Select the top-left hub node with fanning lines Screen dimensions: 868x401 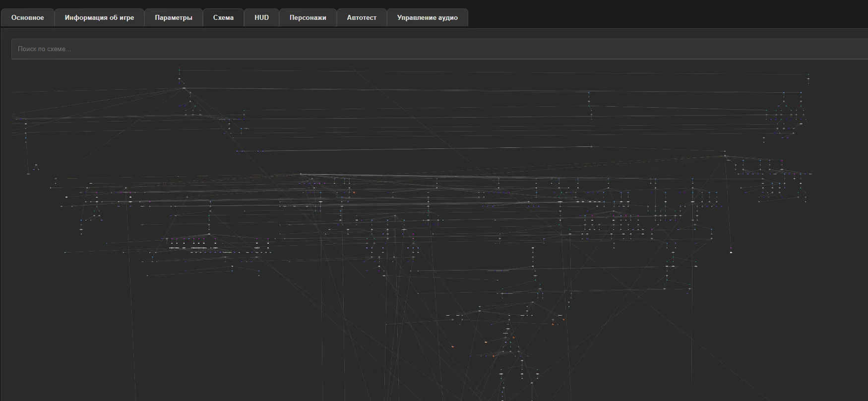click(x=184, y=88)
